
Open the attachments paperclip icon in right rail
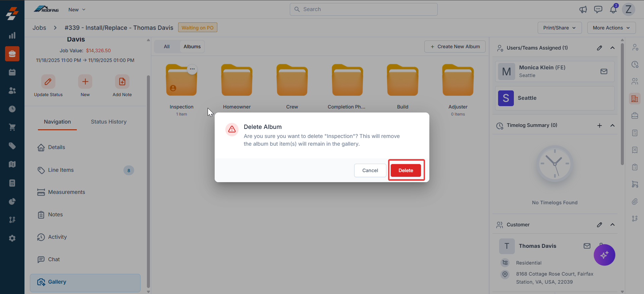click(x=635, y=201)
